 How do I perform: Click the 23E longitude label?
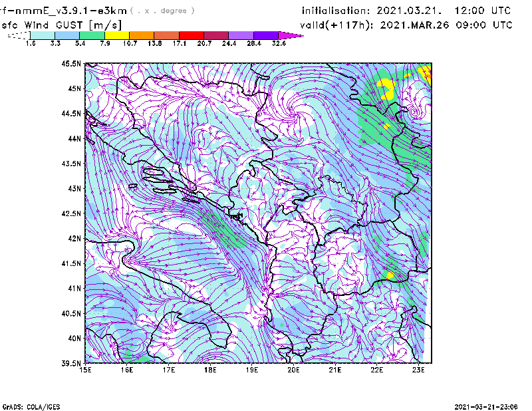tap(418, 370)
